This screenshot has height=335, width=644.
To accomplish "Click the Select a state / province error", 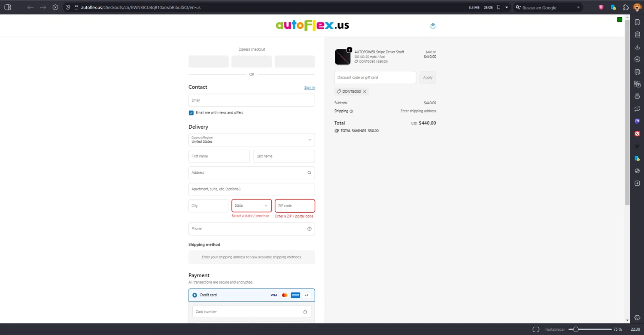I will [x=250, y=216].
